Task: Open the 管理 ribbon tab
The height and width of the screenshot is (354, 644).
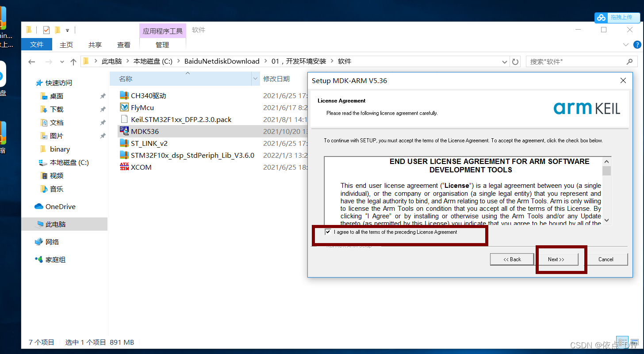Action: [x=162, y=45]
